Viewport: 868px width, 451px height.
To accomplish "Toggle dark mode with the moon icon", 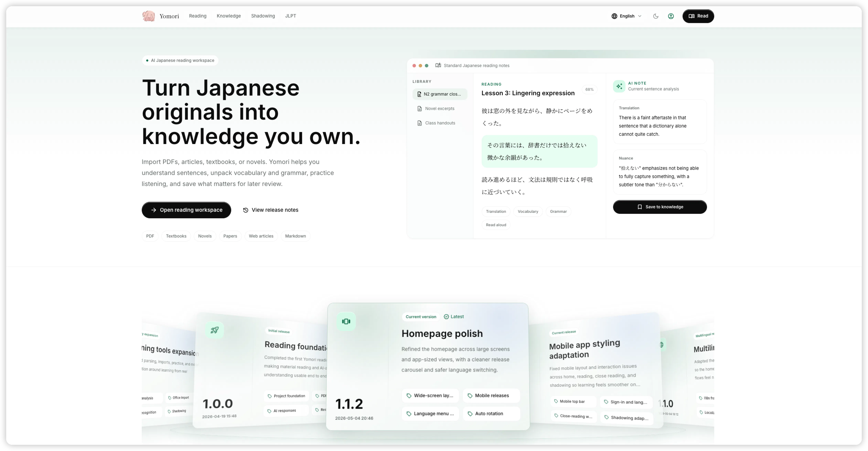I will tap(655, 16).
